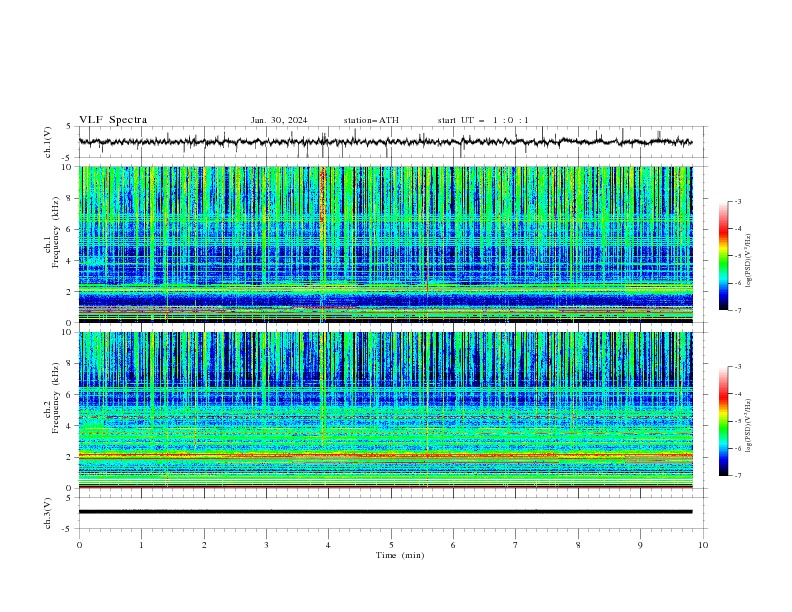Image resolution: width=792 pixels, height=612 pixels.
Task: Click the ch.2 spectrogram color scale bar
Action: [723, 421]
